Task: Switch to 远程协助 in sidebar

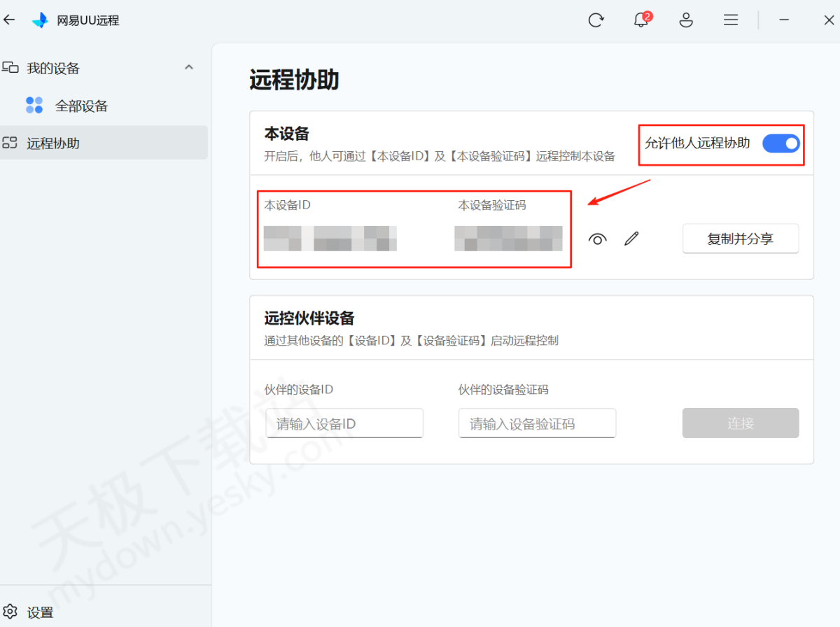Action: (x=53, y=143)
